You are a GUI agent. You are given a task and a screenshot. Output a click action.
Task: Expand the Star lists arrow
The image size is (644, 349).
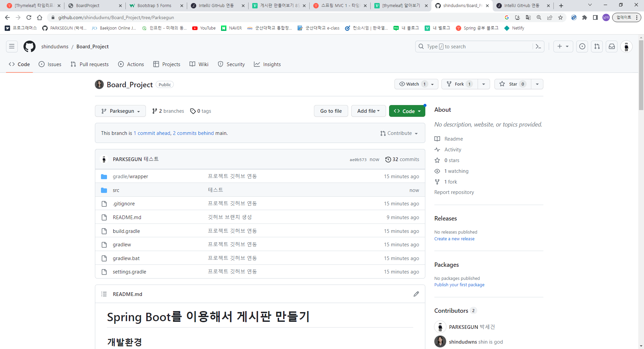click(x=537, y=84)
